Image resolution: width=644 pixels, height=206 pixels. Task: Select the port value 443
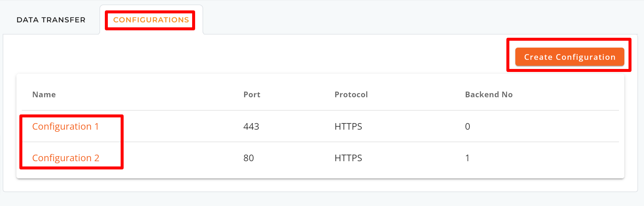point(251,127)
